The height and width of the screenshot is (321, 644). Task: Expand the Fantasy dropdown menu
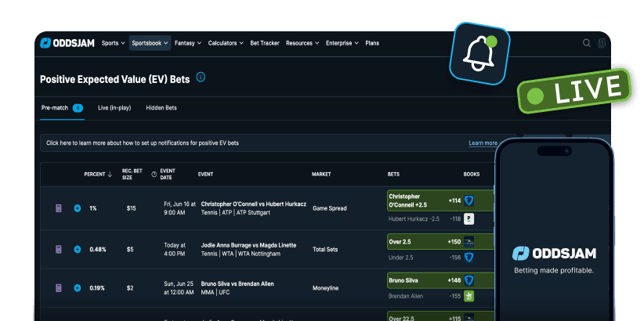pos(188,43)
